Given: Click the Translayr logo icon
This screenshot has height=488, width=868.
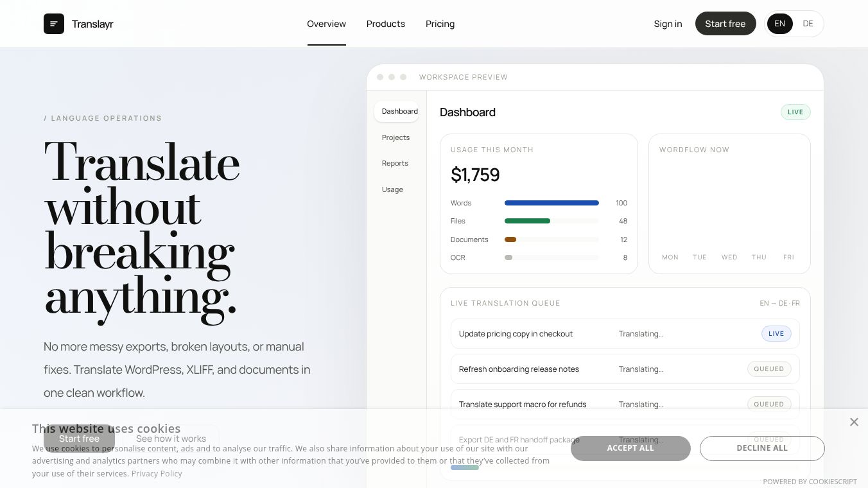Looking at the screenshot, I should pos(54,24).
